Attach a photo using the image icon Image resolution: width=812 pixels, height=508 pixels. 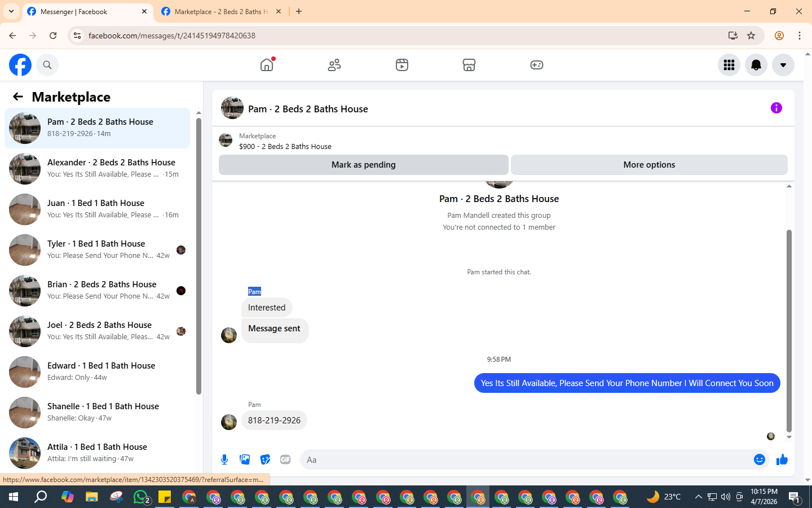tap(245, 459)
